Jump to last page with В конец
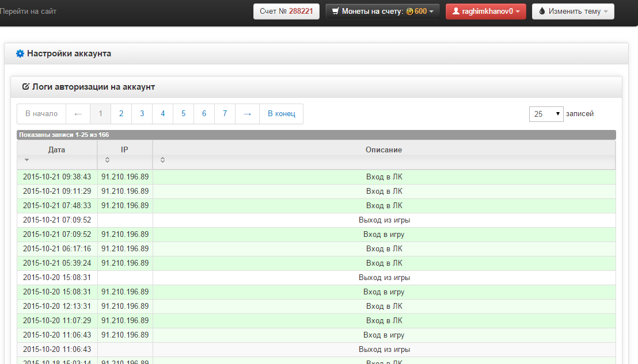Image resolution: width=638 pixels, height=364 pixels. click(x=281, y=114)
